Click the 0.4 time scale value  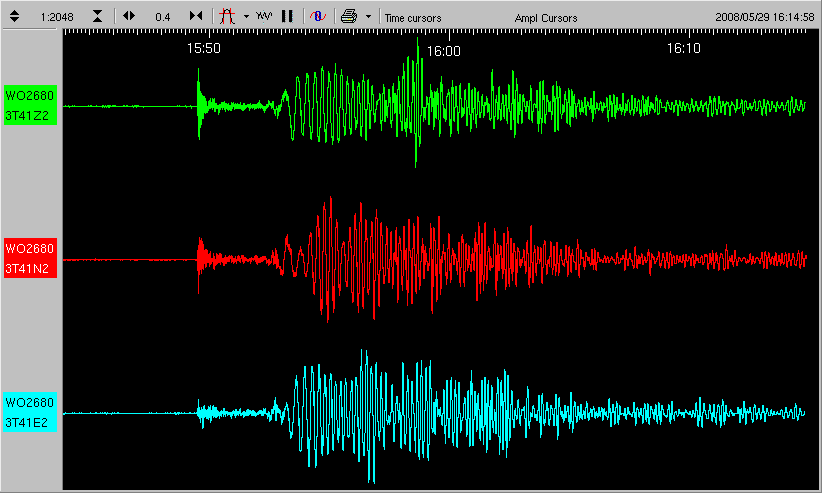coord(162,17)
